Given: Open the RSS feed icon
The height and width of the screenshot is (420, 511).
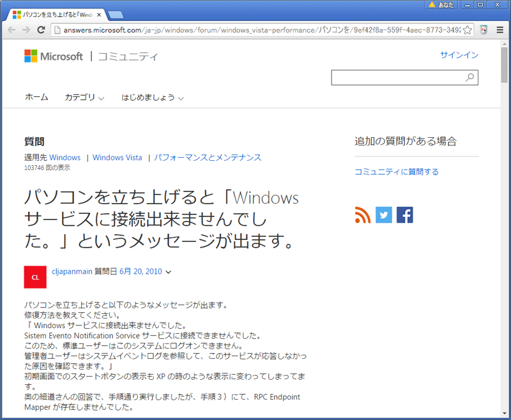Looking at the screenshot, I should point(363,215).
